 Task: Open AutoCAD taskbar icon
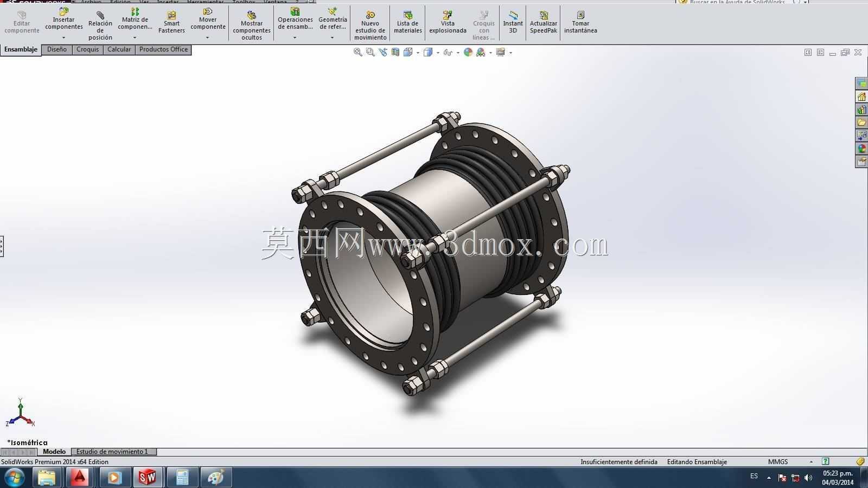[x=79, y=477]
